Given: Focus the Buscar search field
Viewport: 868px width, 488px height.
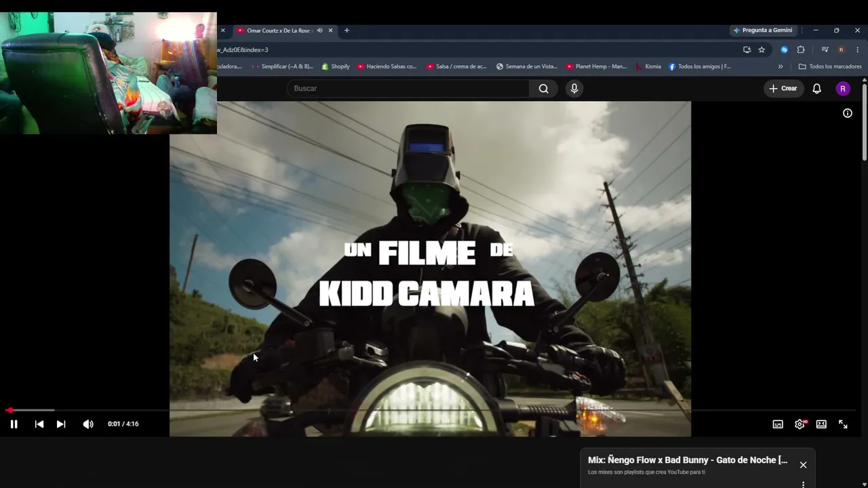Looking at the screenshot, I should coord(408,89).
